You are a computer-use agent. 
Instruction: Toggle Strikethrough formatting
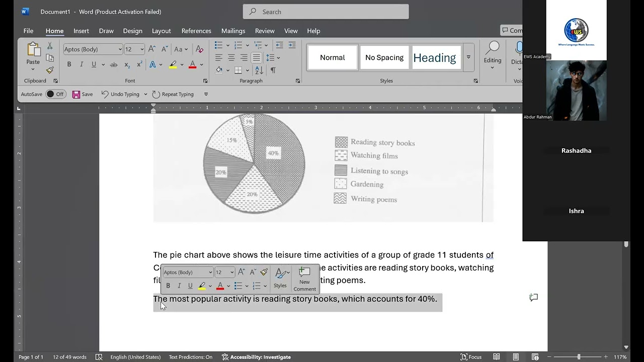coord(114,65)
